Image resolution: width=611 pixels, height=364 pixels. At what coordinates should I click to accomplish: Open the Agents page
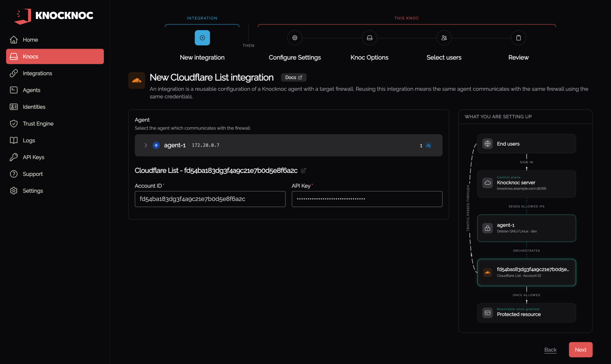[55, 90]
